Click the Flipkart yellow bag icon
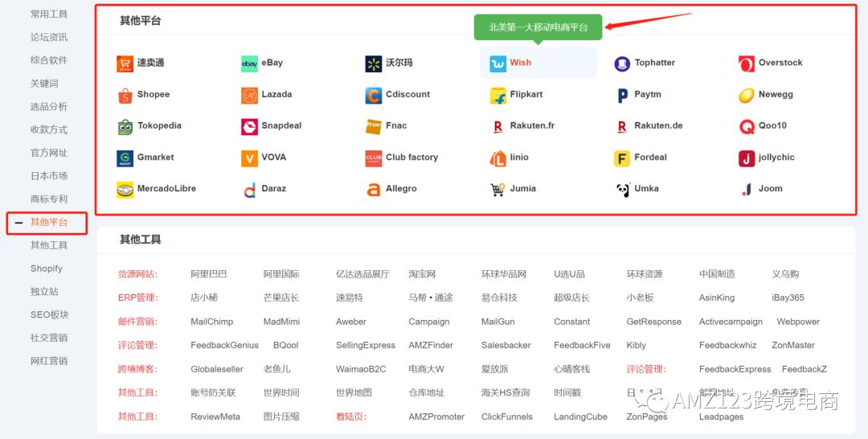 497,95
